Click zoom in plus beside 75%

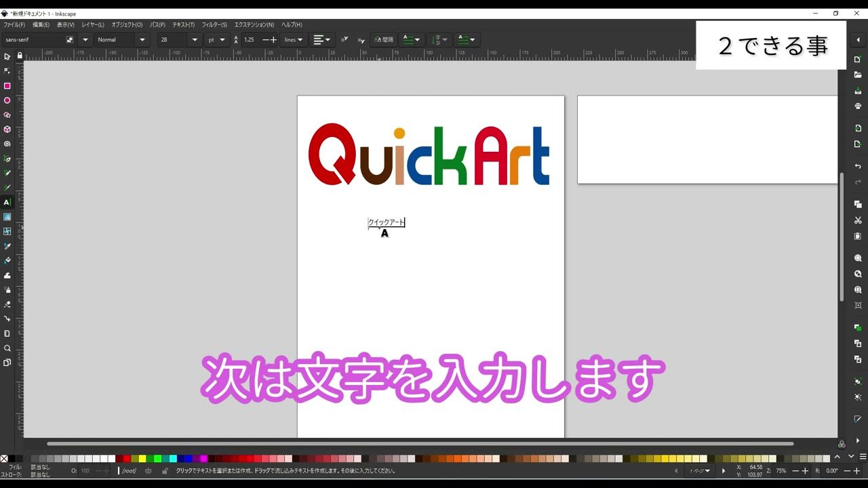pos(805,470)
